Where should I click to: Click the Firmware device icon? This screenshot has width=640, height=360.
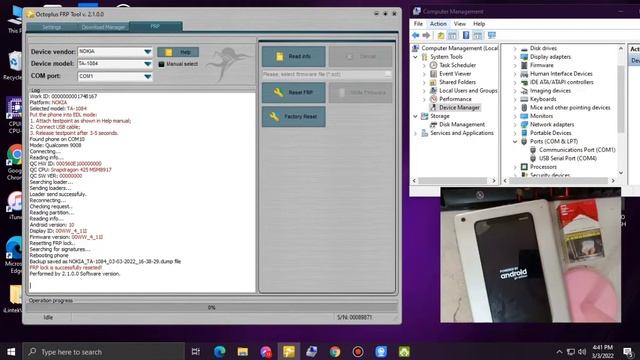(x=524, y=65)
